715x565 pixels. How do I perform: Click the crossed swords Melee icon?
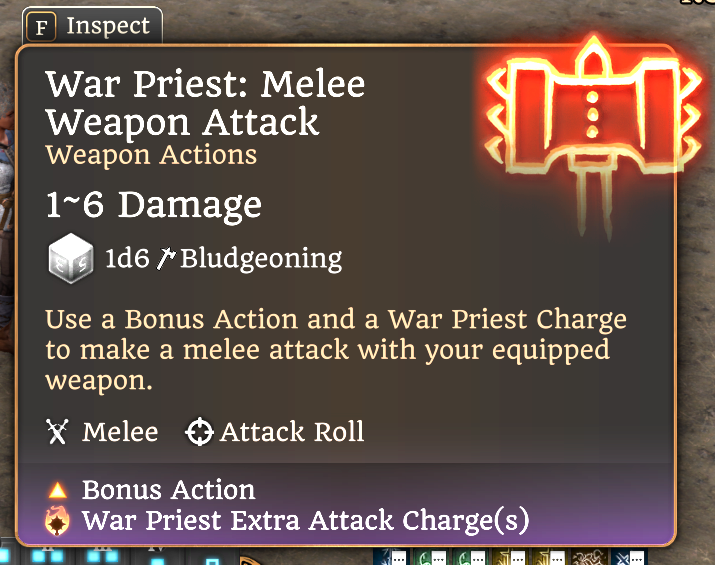pos(57,431)
